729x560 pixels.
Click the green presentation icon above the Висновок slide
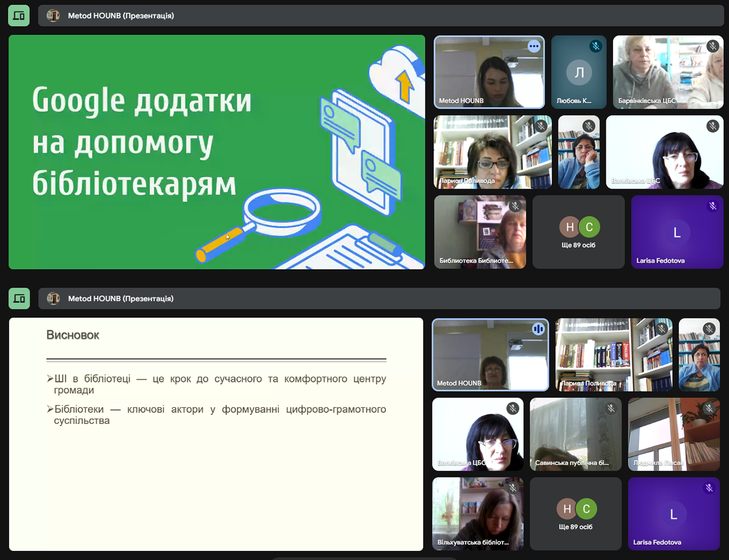point(19,298)
